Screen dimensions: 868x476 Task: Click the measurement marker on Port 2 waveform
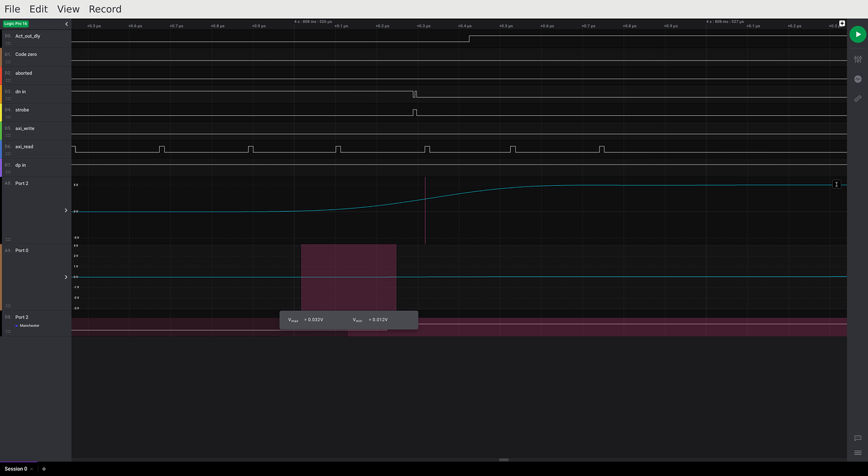pyautogui.click(x=837, y=184)
